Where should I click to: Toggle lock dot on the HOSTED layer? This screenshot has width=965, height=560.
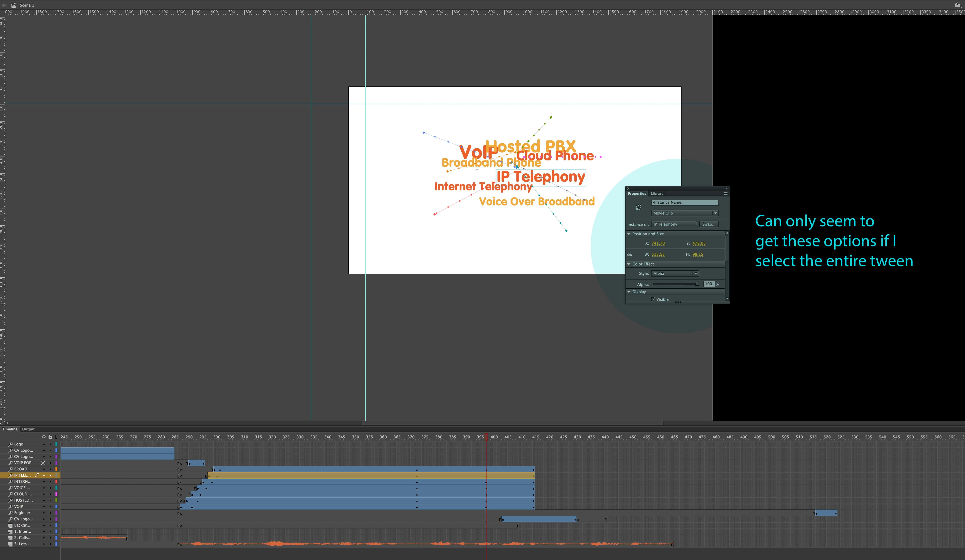pos(50,500)
